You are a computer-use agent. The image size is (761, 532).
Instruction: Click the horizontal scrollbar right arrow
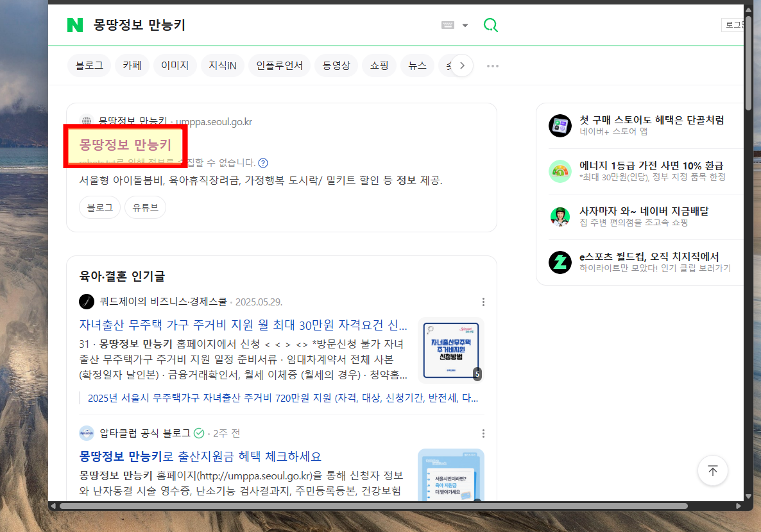point(739,506)
